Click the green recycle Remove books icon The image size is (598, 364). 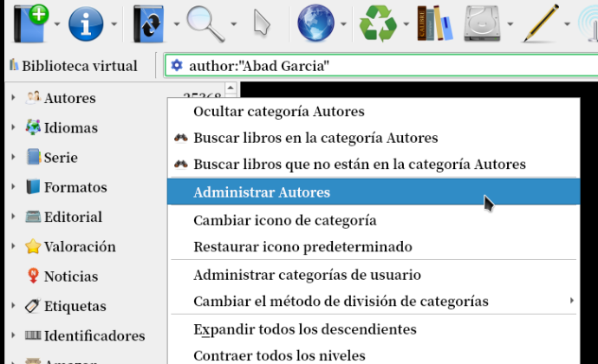(x=379, y=23)
